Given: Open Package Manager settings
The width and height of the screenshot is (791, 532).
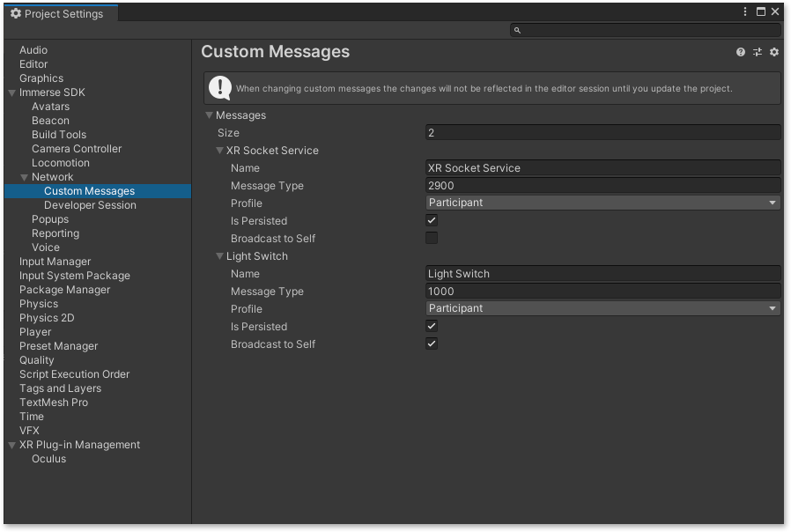Looking at the screenshot, I should [64, 290].
